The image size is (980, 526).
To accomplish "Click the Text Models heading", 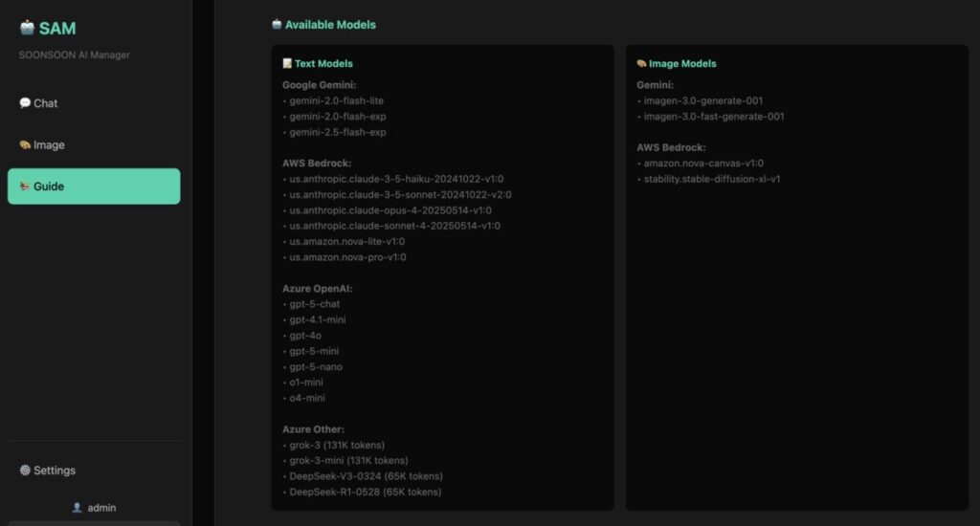I will [x=323, y=63].
